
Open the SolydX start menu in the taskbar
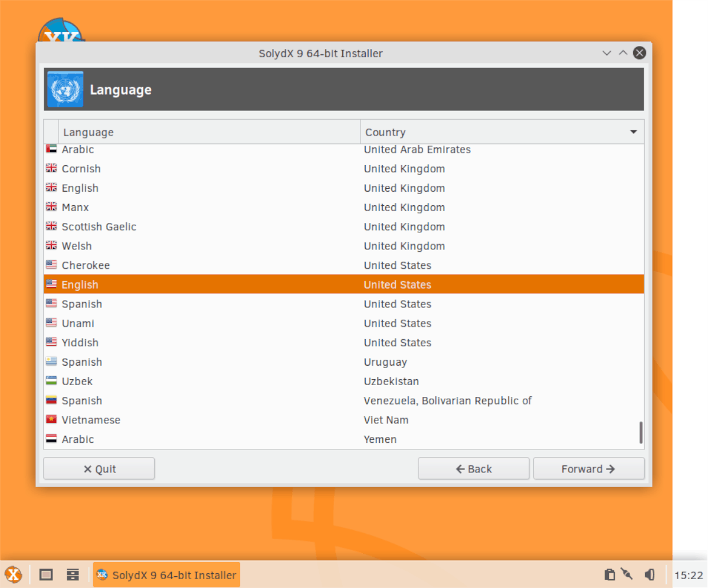point(13,574)
